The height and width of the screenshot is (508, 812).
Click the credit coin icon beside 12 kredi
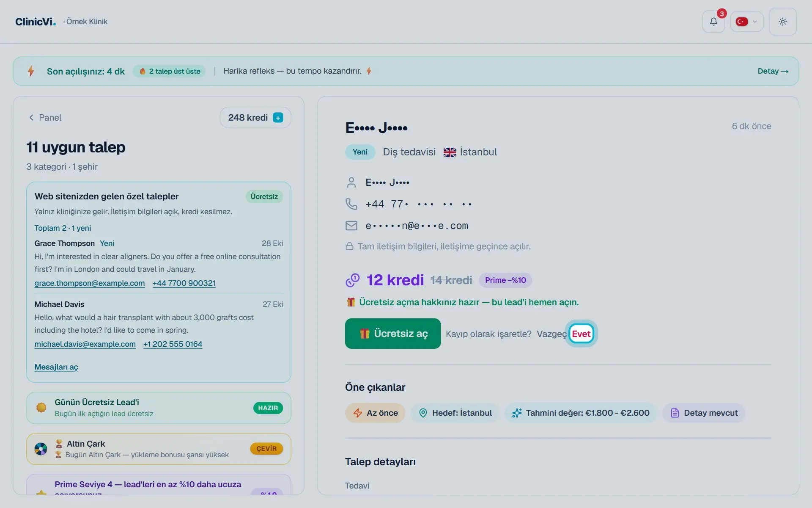[x=353, y=280]
